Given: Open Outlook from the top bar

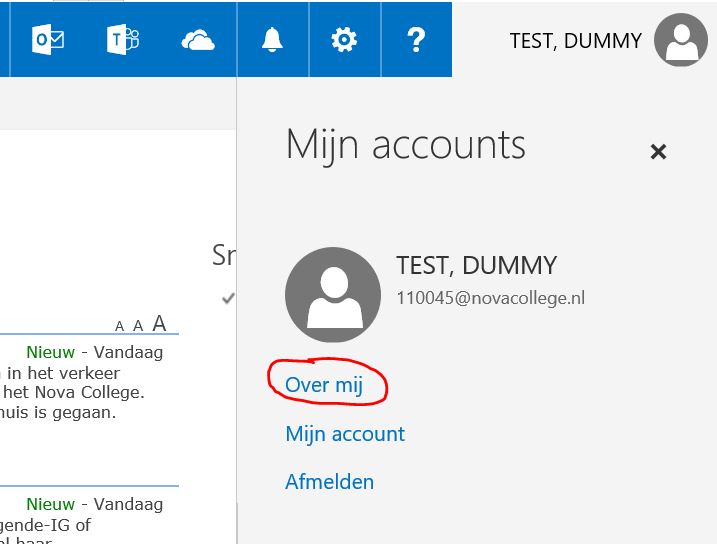Looking at the screenshot, I should click(x=48, y=39).
